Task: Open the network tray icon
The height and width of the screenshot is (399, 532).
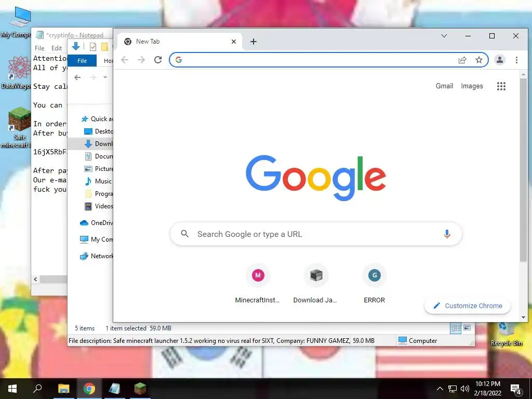Action: click(453, 389)
